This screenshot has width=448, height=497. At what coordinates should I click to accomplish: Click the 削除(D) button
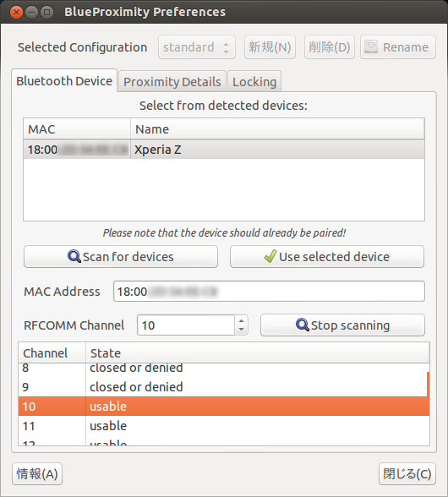pos(330,47)
